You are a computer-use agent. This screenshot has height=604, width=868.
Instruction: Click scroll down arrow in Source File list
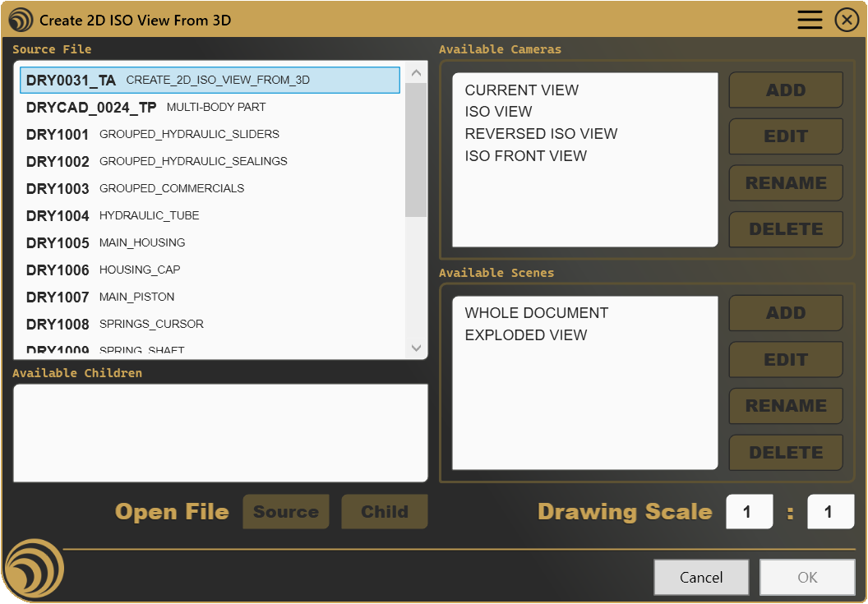coord(416,348)
